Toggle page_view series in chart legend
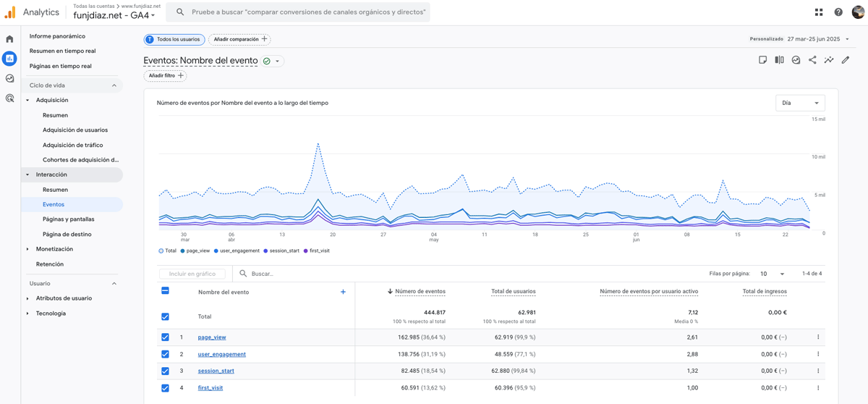Image resolution: width=868 pixels, height=404 pixels. click(x=195, y=251)
